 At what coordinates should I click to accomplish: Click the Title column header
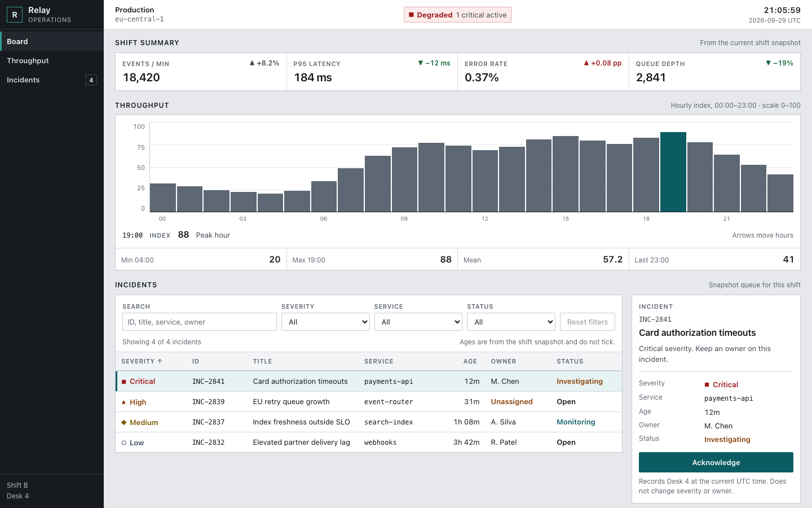pos(263,361)
